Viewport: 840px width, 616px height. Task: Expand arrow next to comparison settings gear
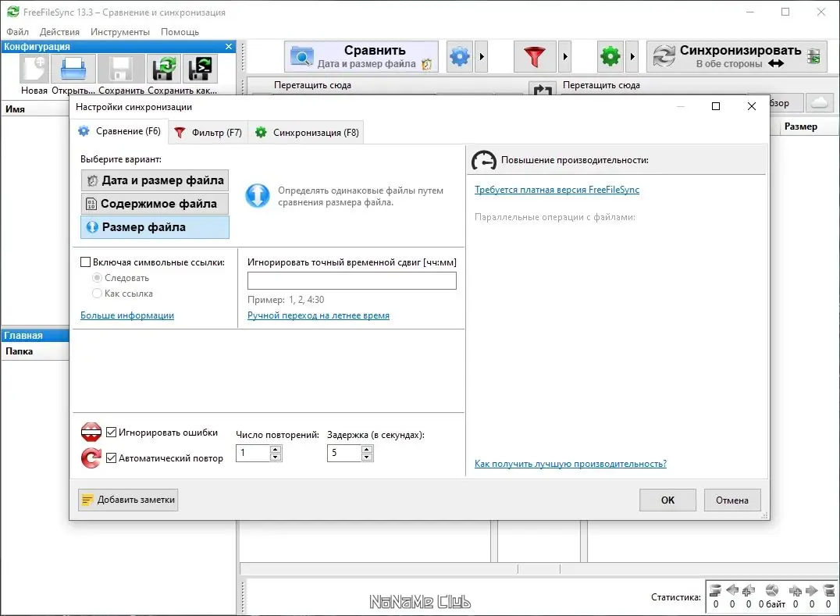482,56
